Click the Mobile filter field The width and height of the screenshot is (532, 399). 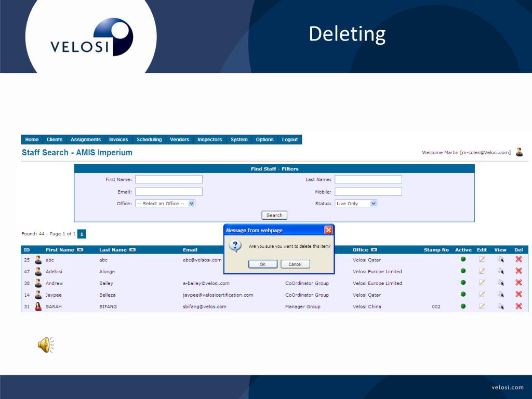(x=368, y=192)
